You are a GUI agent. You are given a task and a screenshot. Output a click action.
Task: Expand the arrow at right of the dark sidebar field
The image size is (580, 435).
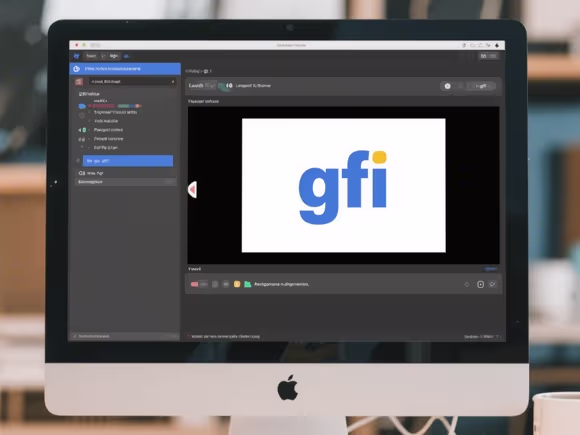coord(173,81)
